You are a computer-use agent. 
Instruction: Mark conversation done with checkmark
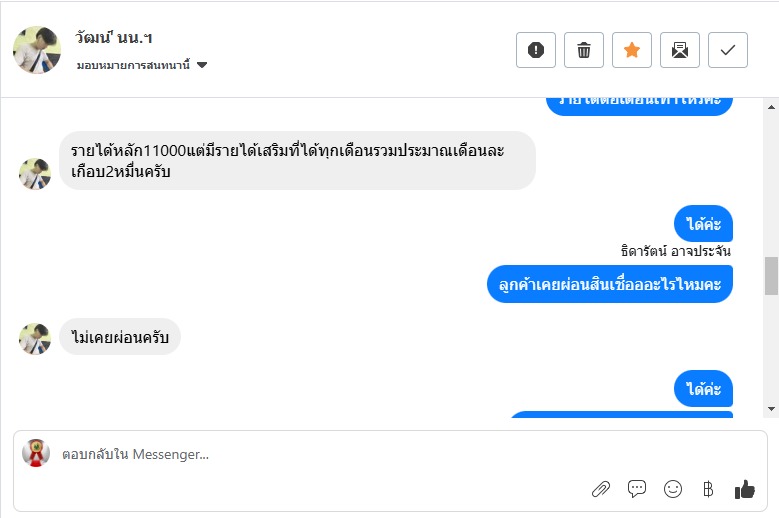pyautogui.click(x=728, y=50)
